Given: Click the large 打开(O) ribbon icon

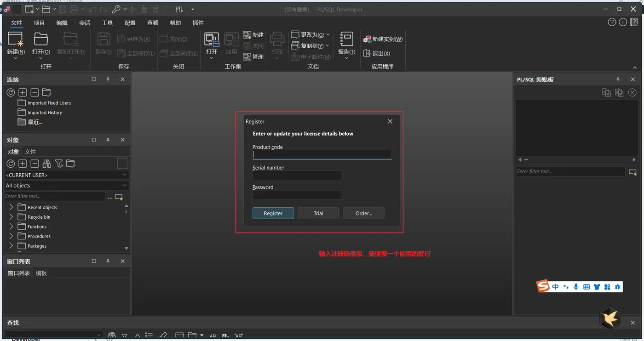Looking at the screenshot, I should [41, 40].
